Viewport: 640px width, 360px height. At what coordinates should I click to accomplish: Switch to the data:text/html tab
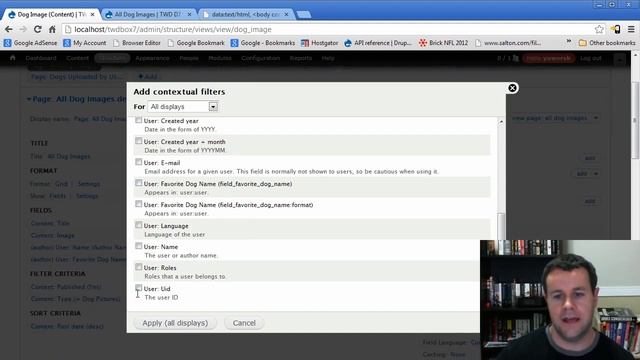coord(246,14)
